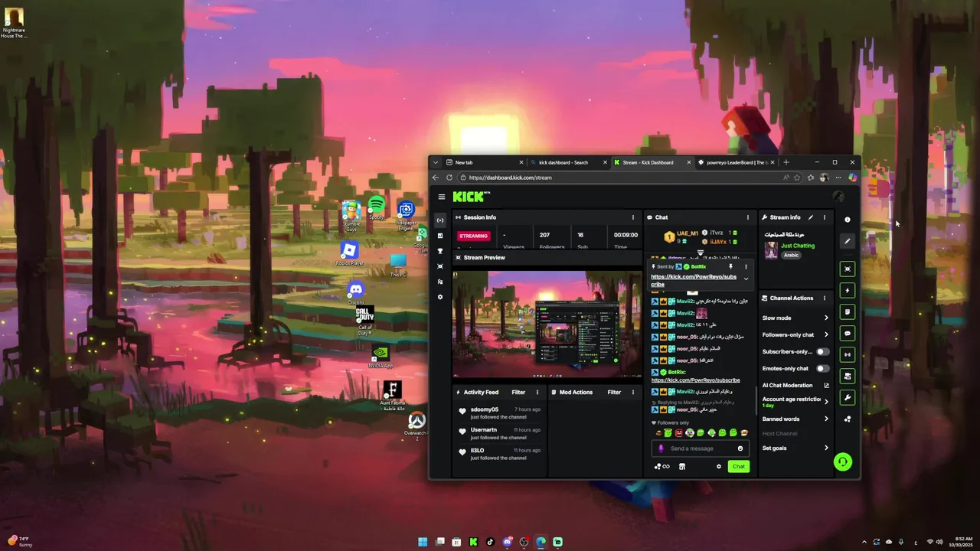Open the Kick hamburger menu
The image size is (980, 551).
click(441, 197)
